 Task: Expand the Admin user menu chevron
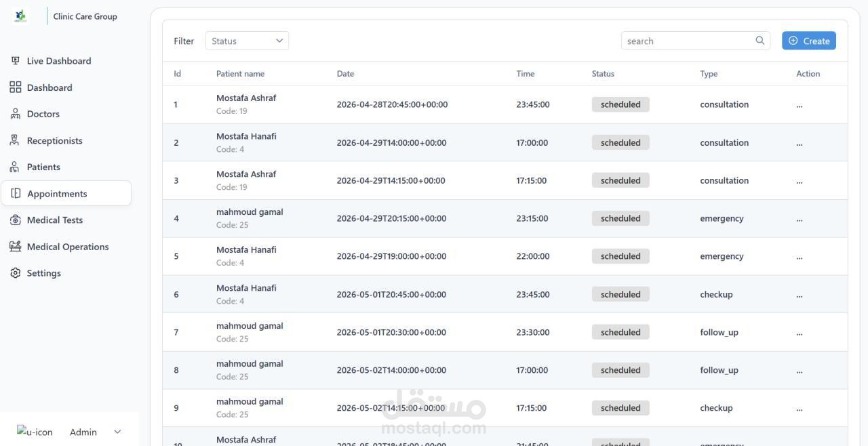[117, 432]
